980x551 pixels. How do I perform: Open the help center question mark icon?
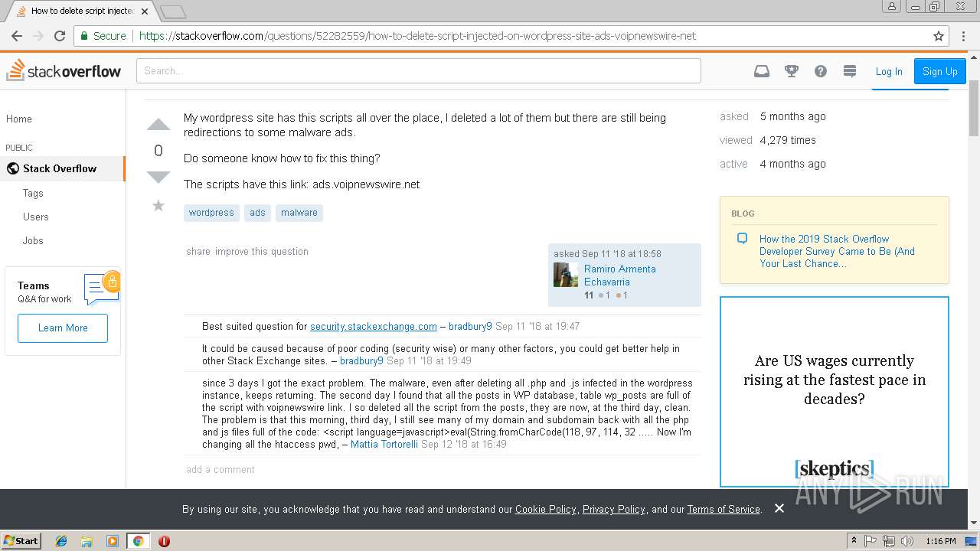821,71
